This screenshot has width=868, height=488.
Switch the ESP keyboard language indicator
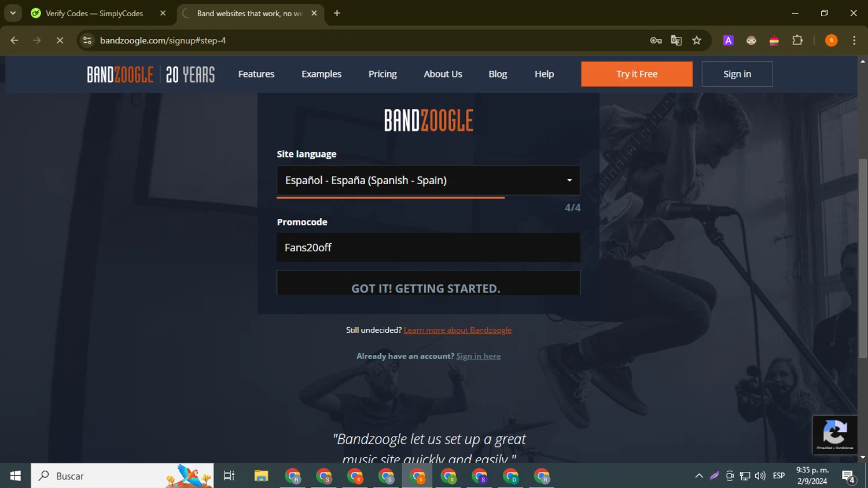pos(779,476)
